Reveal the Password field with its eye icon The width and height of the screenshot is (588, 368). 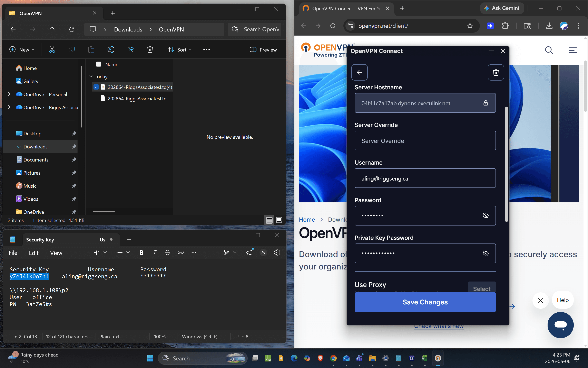pos(486,216)
